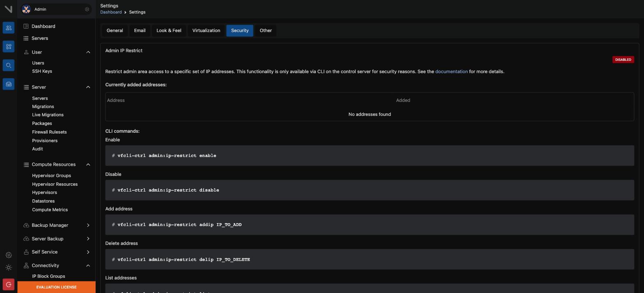
Task: Click the Dashboard layout icon
Action: click(26, 26)
